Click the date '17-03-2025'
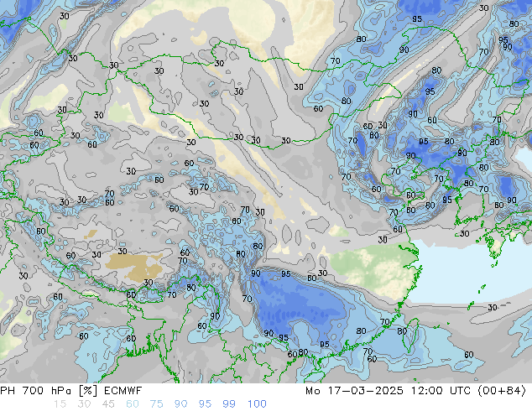This screenshot has height=411, width=532. click(365, 391)
